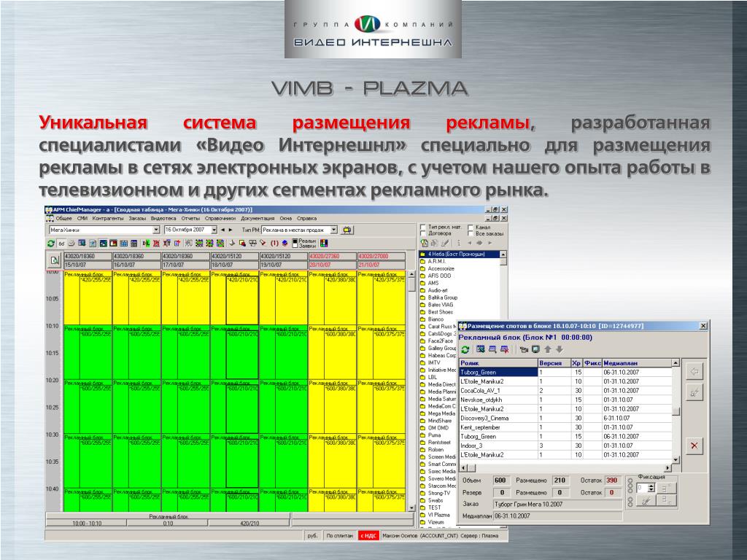The height and width of the screenshot is (560, 747).
Task: Click the left arrow button beside spot list
Action: click(694, 371)
